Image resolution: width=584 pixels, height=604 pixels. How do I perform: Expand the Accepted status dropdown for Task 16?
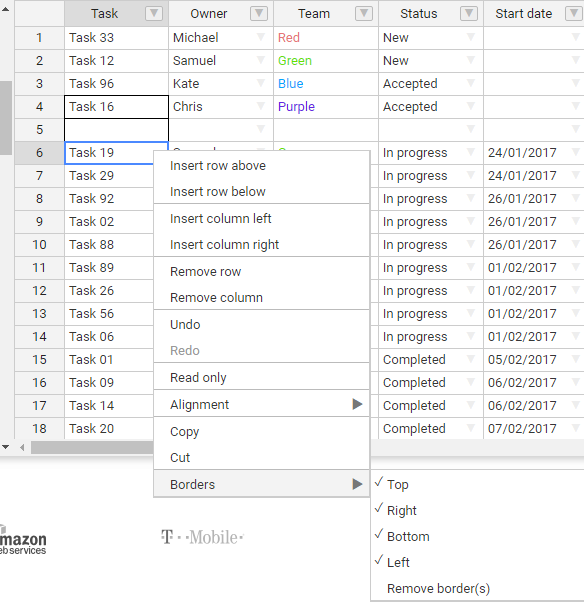470,106
